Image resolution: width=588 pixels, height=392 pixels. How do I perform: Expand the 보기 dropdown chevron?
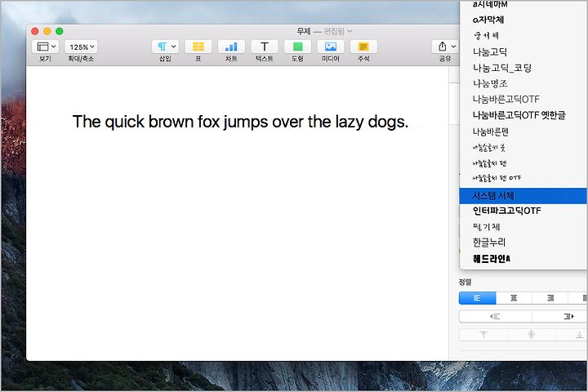click(53, 47)
